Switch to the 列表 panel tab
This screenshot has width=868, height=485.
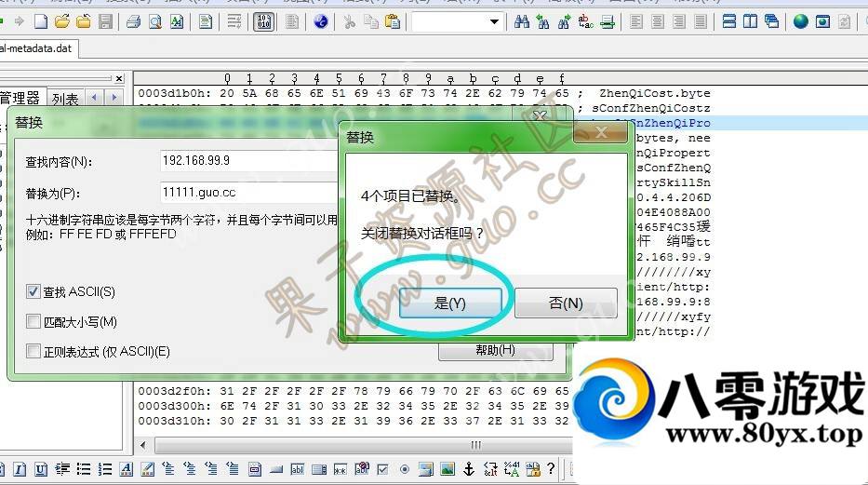click(65, 99)
